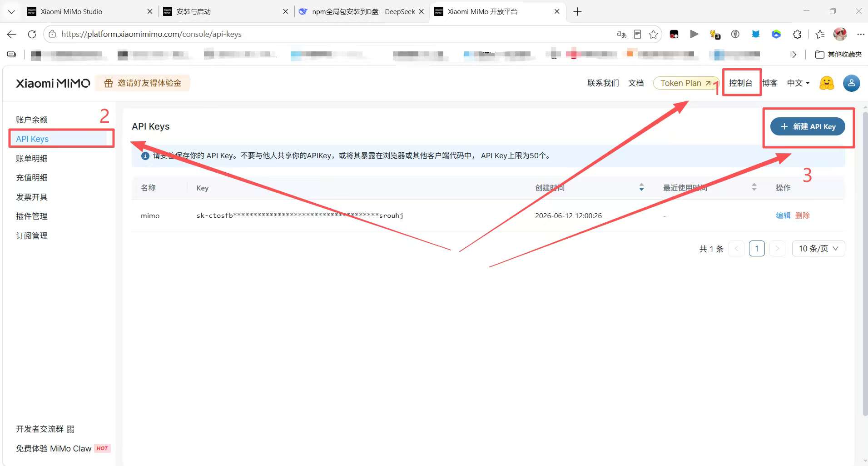Close the DeepSeek tab
Screen dimensions: 868x466
[421, 12]
